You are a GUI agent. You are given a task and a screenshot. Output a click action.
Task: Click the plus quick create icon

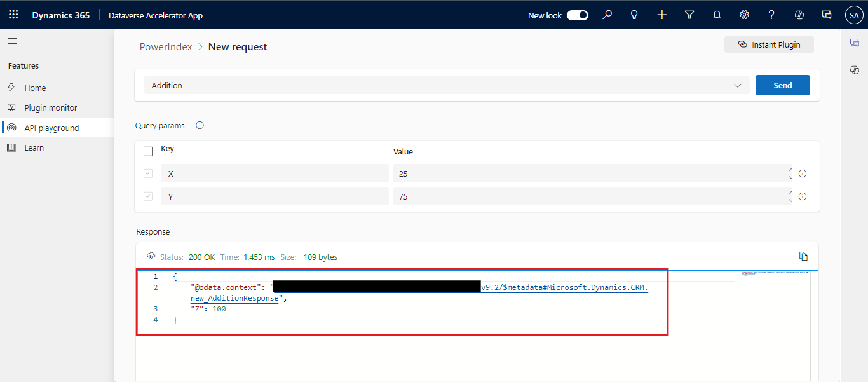tap(661, 15)
